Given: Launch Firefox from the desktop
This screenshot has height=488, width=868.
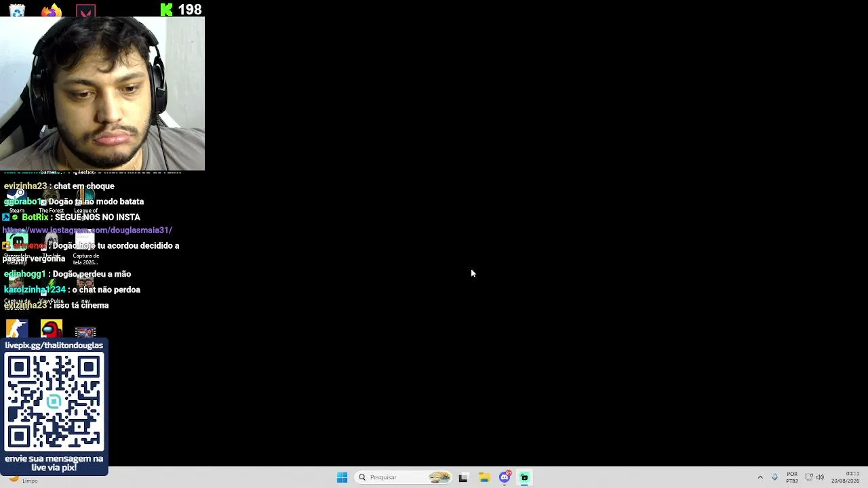Looking at the screenshot, I should [x=51, y=10].
